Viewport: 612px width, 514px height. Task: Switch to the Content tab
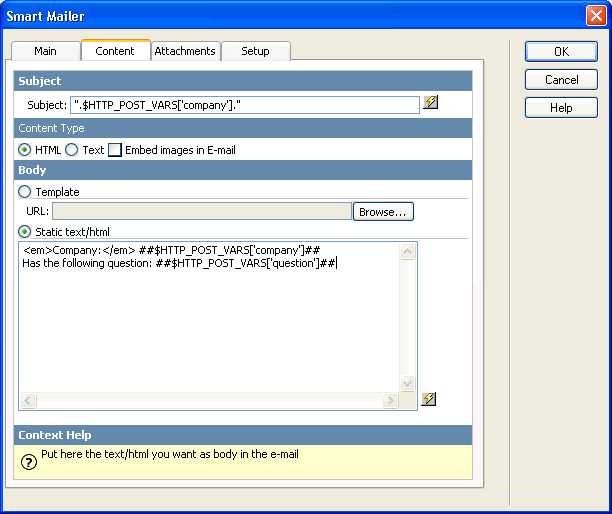[x=115, y=51]
